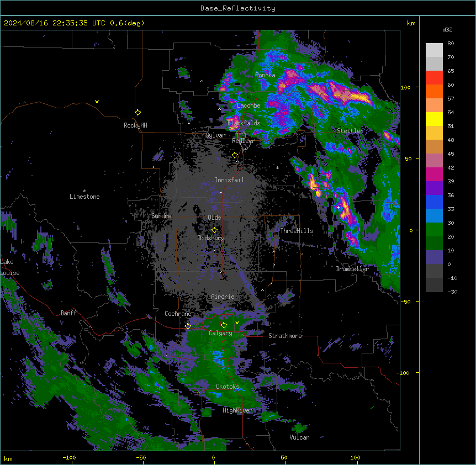Select the HighRiver label
Image resolution: width=476 pixels, height=465 pixels.
click(237, 410)
